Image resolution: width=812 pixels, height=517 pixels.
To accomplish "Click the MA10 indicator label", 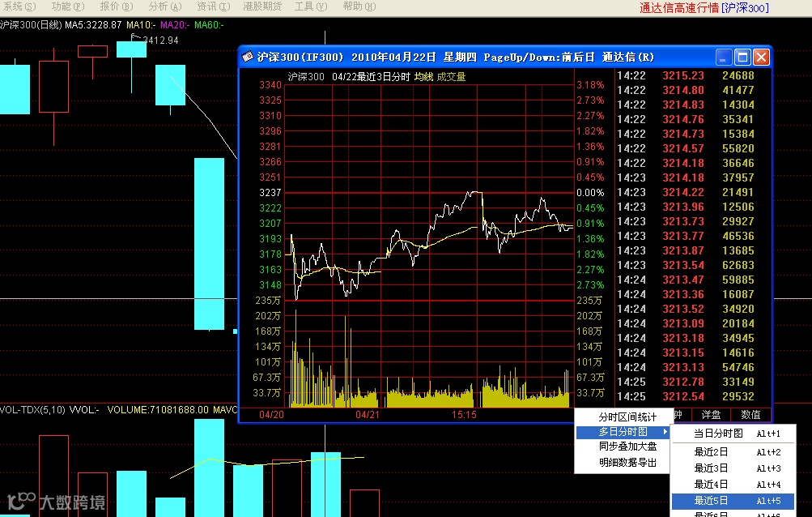I will point(140,25).
